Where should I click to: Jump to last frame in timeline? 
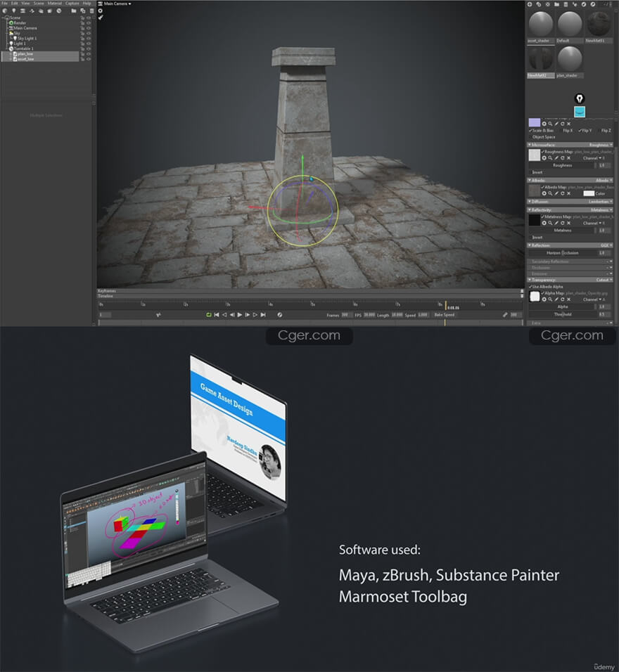pyautogui.click(x=263, y=315)
